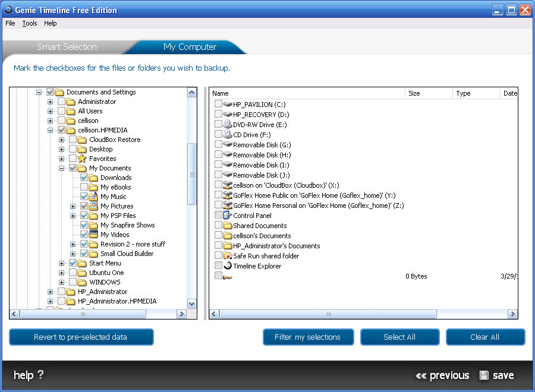Click the tree scroll down arrow

tap(192, 304)
